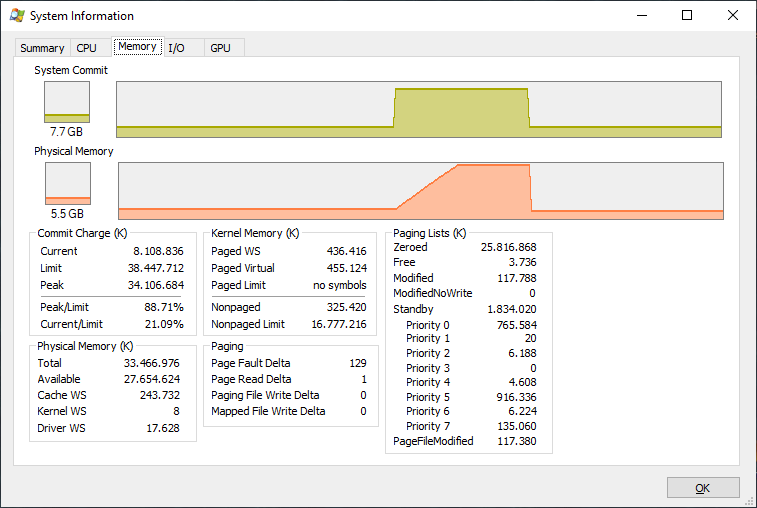The width and height of the screenshot is (757, 508).
Task: Maximize the System Information window
Action: click(x=687, y=15)
